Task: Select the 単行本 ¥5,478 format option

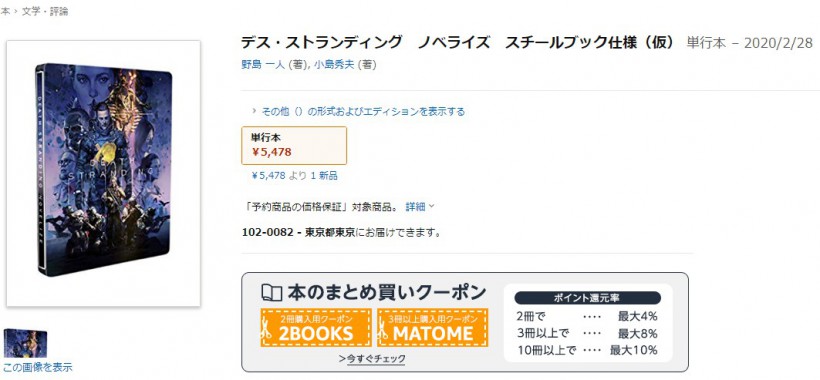Action: (294, 145)
